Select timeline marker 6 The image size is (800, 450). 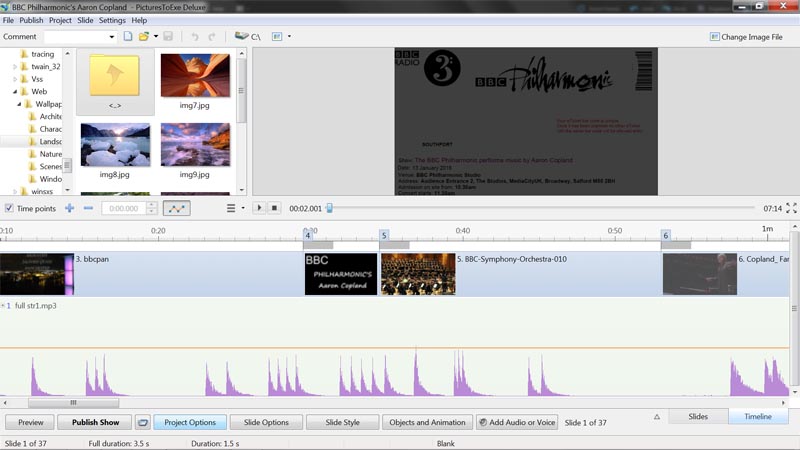coord(665,235)
